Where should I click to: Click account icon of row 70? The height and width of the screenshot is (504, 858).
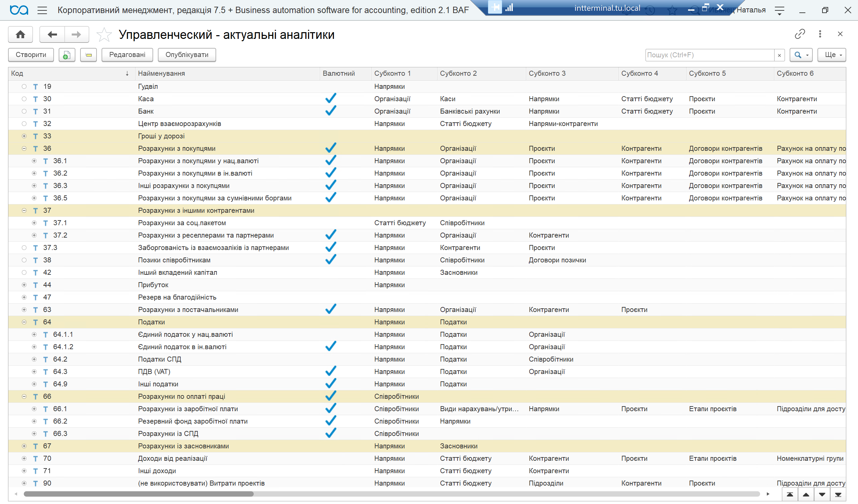[36, 459]
